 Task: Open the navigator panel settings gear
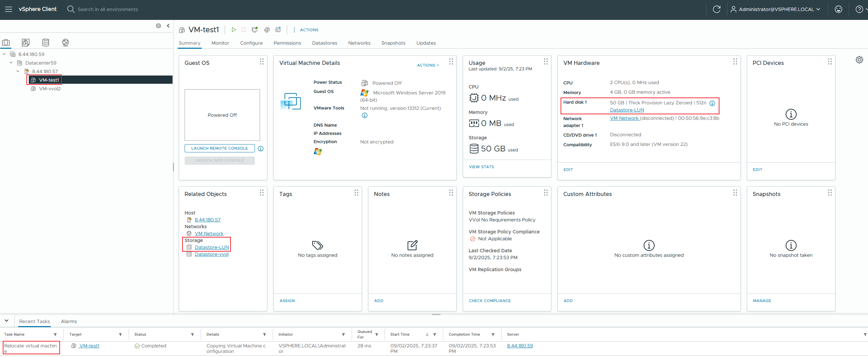(x=159, y=26)
